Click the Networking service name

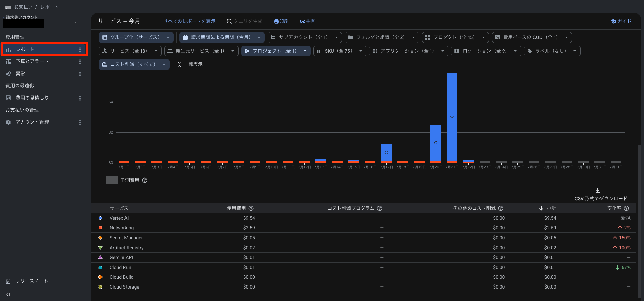tap(121, 228)
